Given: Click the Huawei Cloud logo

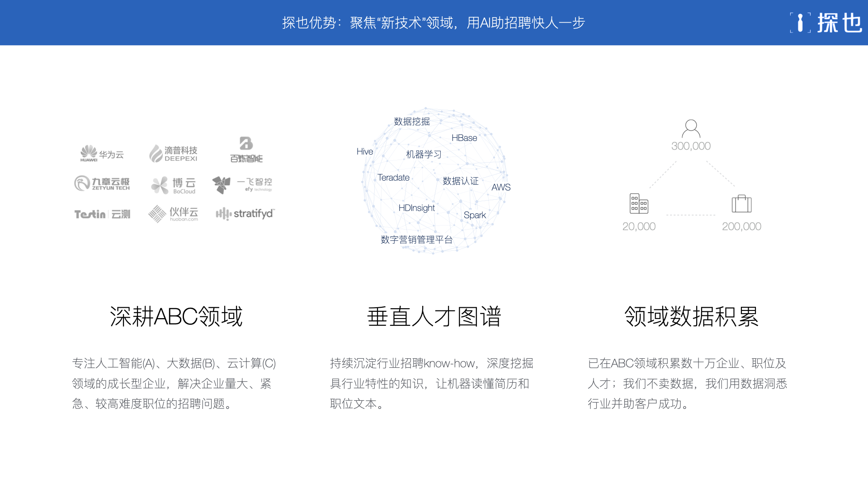Looking at the screenshot, I should point(102,154).
